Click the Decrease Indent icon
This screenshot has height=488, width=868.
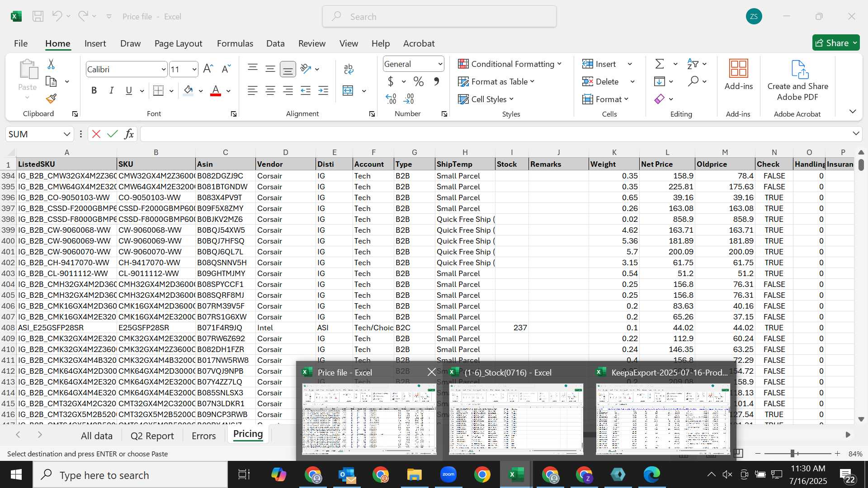point(306,91)
